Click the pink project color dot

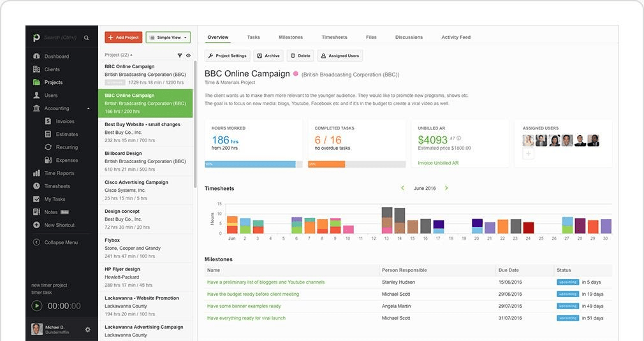(x=295, y=74)
